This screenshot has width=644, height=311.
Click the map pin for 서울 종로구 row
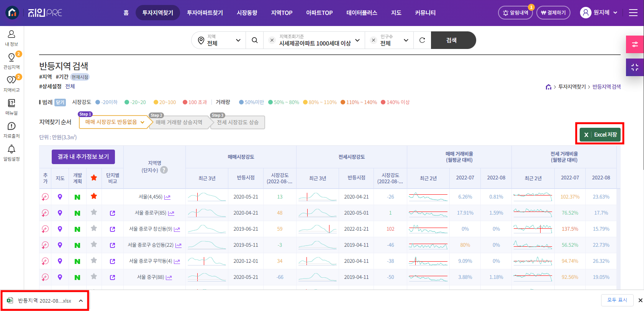[x=60, y=213]
